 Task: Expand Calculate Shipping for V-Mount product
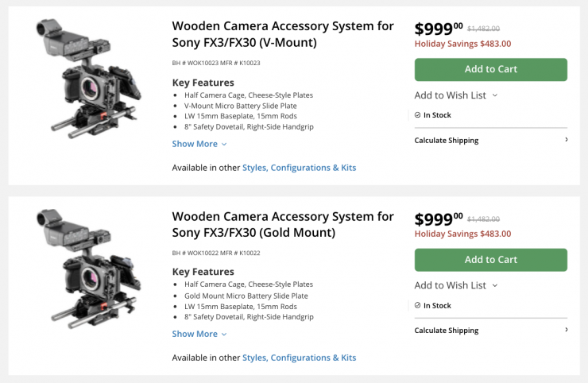(447, 141)
